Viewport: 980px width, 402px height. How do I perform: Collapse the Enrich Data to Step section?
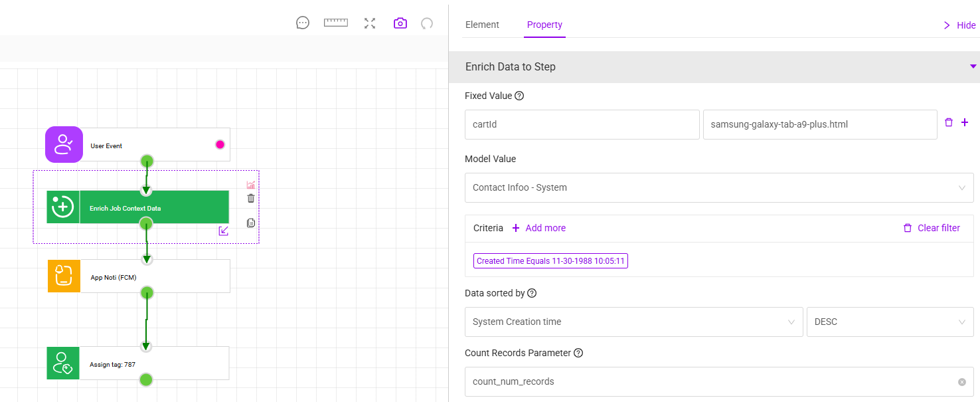pos(973,67)
